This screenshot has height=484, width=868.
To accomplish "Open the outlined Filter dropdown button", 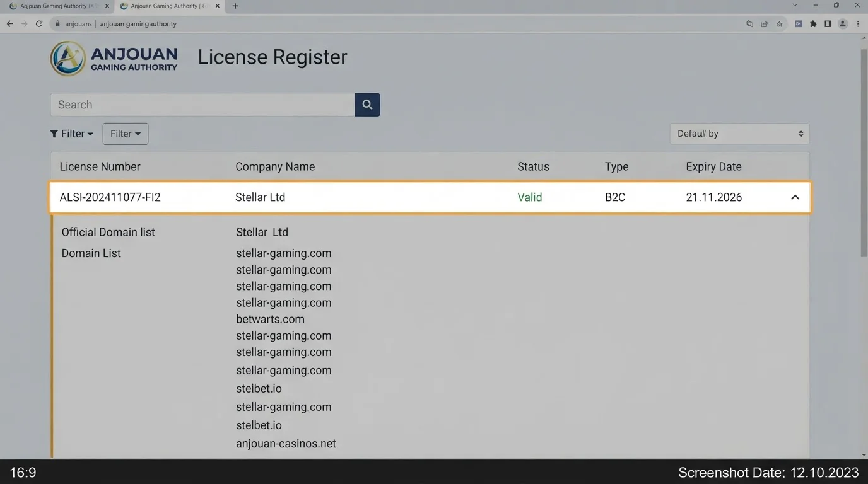I will pos(126,134).
